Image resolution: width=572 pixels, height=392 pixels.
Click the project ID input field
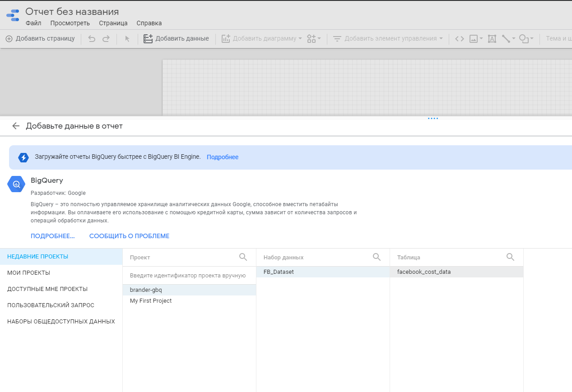(x=188, y=276)
